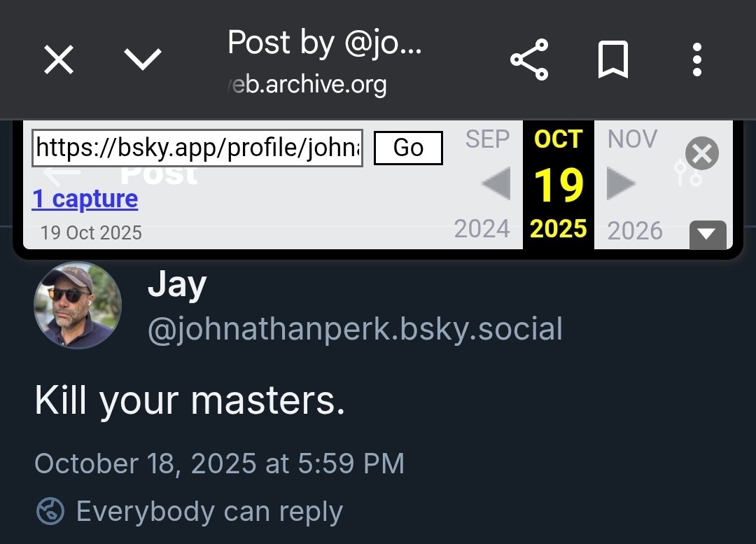Select the NOV month label
756x544 pixels.
point(632,139)
